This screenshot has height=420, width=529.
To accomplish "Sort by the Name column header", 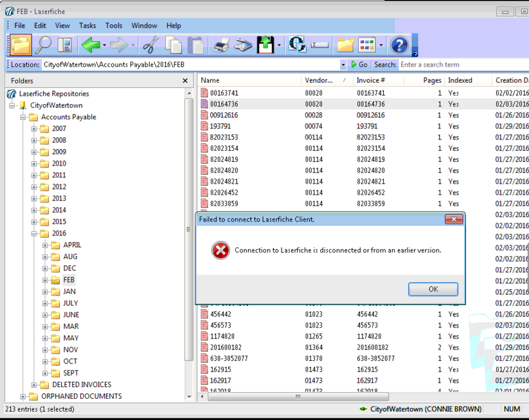I will tap(250, 80).
